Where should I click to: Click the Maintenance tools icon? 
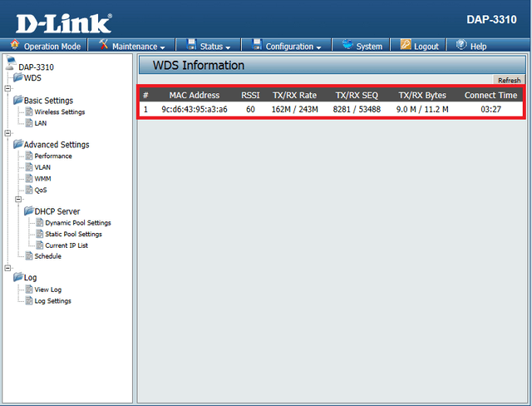(x=103, y=44)
